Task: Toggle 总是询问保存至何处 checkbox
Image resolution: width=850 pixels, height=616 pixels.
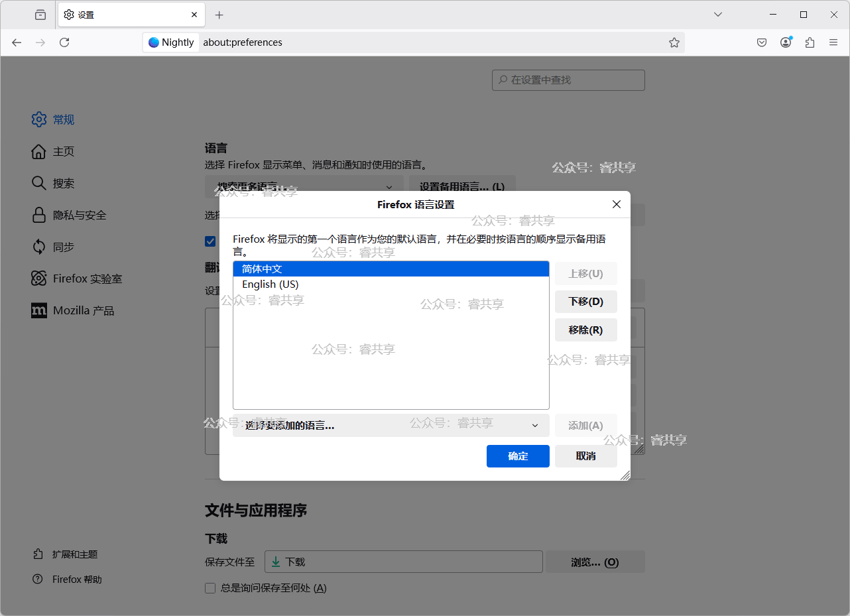Action: tap(210, 588)
